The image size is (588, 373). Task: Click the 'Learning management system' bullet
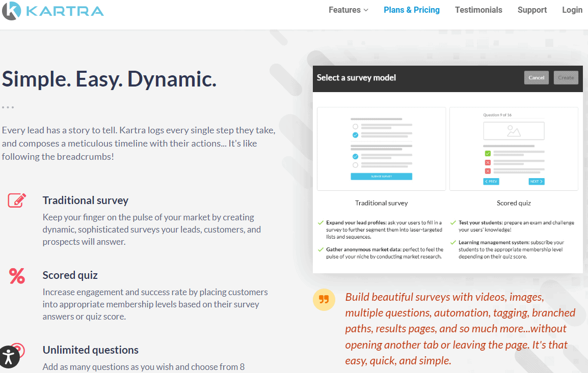pyautogui.click(x=507, y=249)
